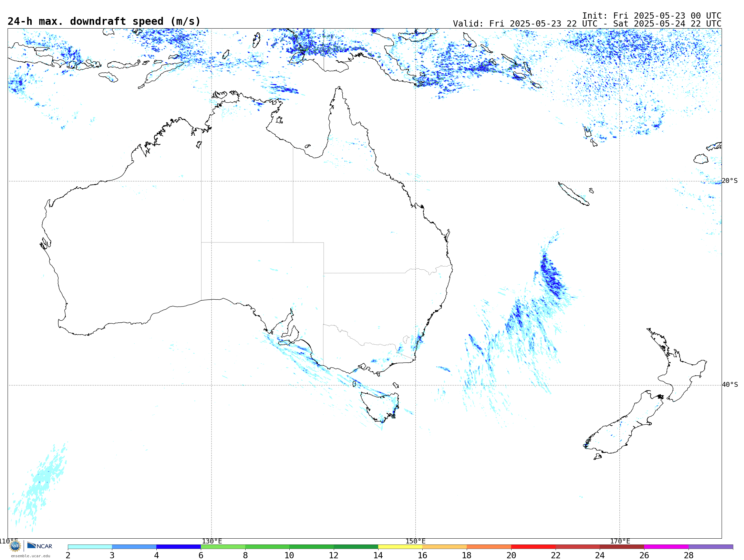Image resolution: width=744 pixels, height=560 pixels.
Task: Click the colorbar tick label '8'
Action: pyautogui.click(x=245, y=555)
